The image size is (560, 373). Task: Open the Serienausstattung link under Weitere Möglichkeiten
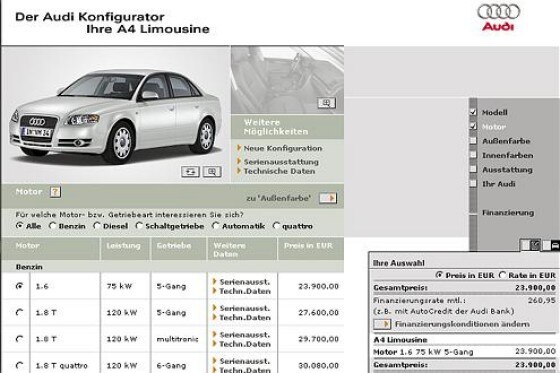coord(281,162)
